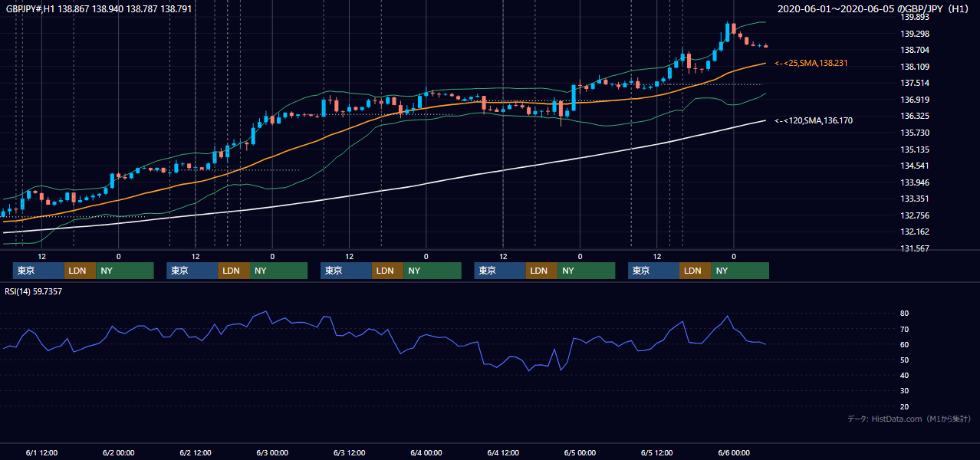Click the first day's 東京 session box
980x460 pixels.
[38, 271]
